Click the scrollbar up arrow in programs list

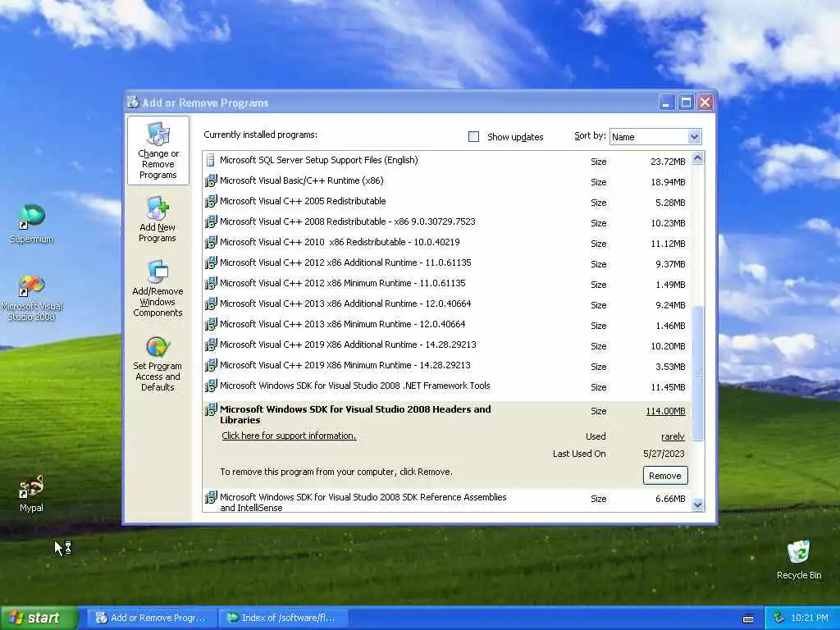click(x=697, y=158)
